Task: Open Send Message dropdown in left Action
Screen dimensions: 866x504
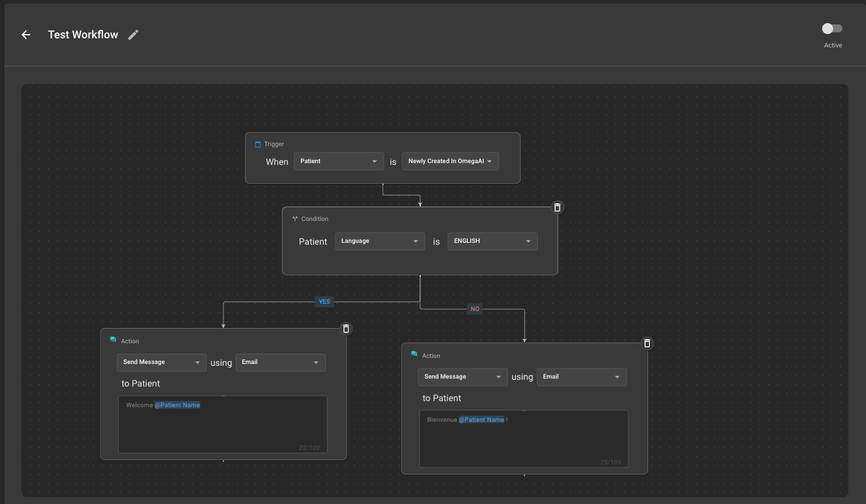Action: (x=161, y=362)
